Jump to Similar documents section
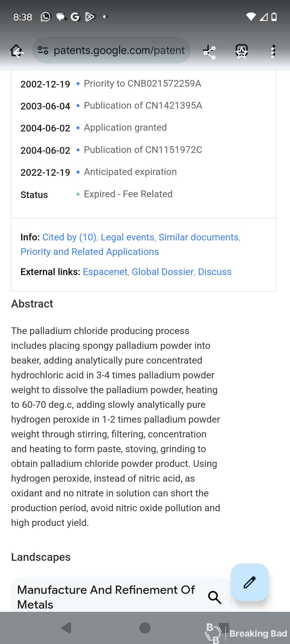 [x=199, y=237]
